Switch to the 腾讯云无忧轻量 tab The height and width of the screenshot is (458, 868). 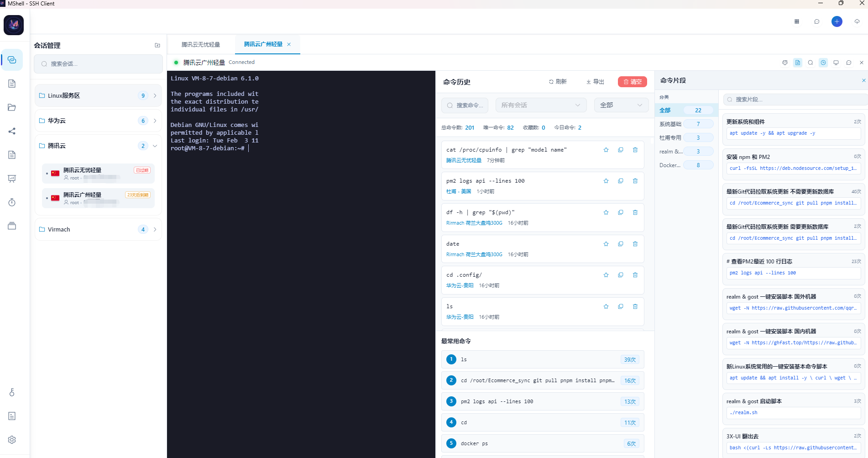pos(201,44)
